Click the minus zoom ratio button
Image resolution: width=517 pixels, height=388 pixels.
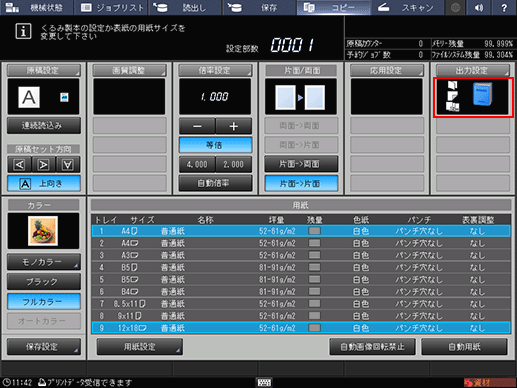click(x=197, y=126)
